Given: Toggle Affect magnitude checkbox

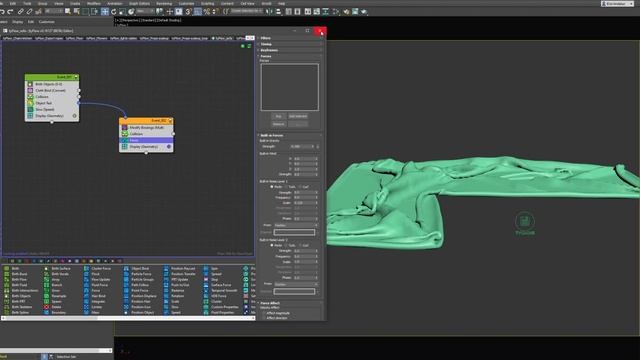Looking at the screenshot, I should click(x=264, y=313).
